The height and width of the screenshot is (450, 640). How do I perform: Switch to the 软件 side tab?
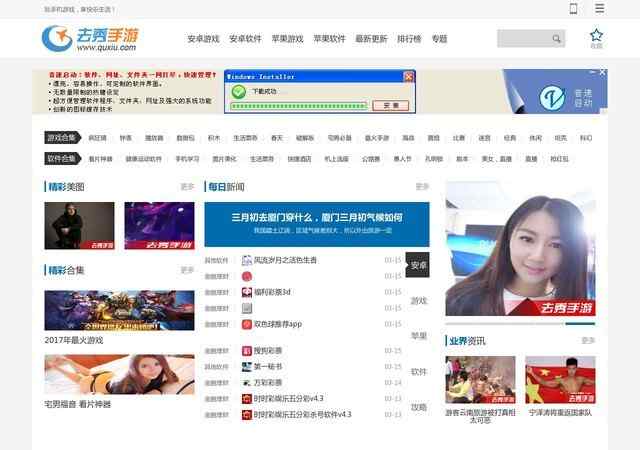point(418,372)
